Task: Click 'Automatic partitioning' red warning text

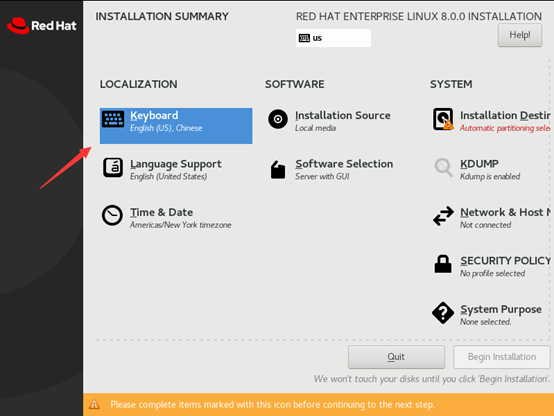Action: click(505, 128)
